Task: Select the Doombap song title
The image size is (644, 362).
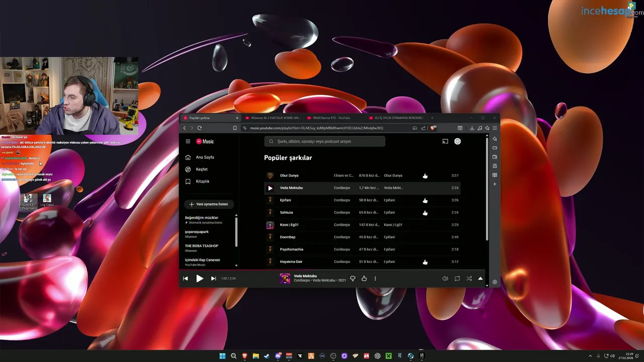Action: [x=288, y=237]
